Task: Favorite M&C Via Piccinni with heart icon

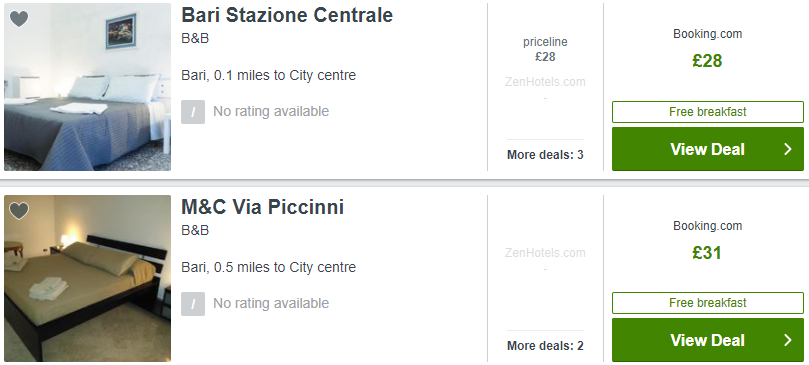Action: (19, 211)
